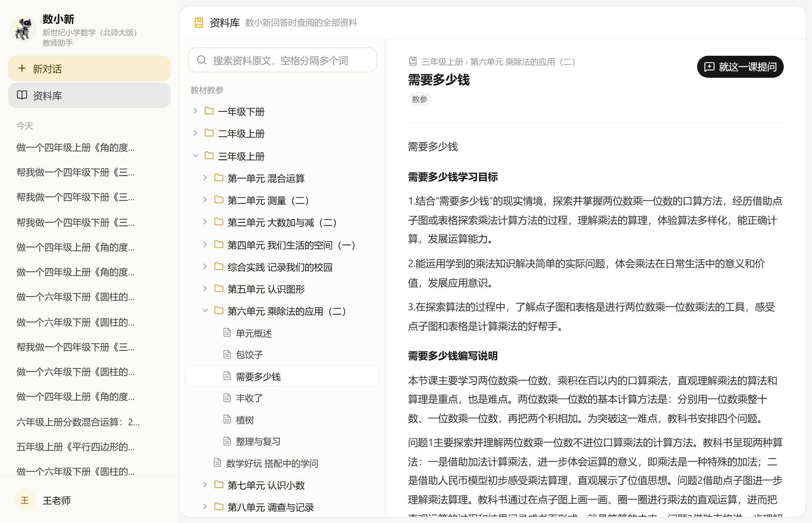This screenshot has width=812, height=523.
Task: Open 数学好玩 搭配中的学问 document
Action: coord(272,463)
